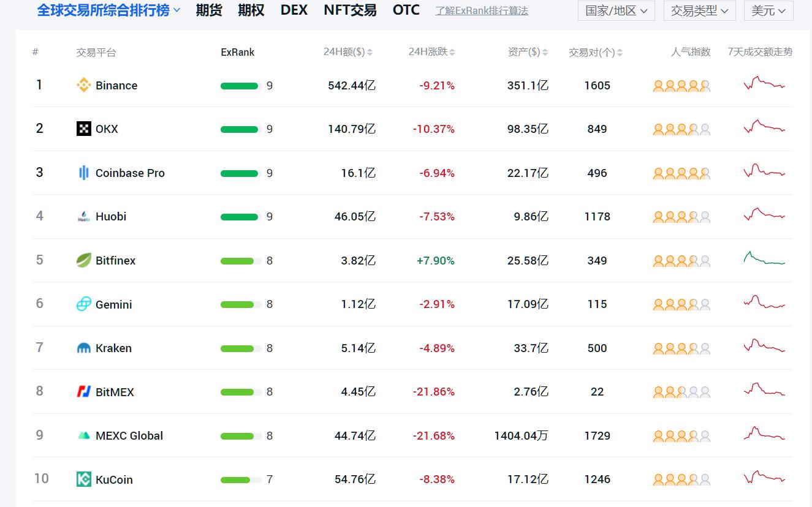This screenshot has width=812, height=507.
Task: Open the KuCoin exchange name link
Action: click(x=114, y=479)
